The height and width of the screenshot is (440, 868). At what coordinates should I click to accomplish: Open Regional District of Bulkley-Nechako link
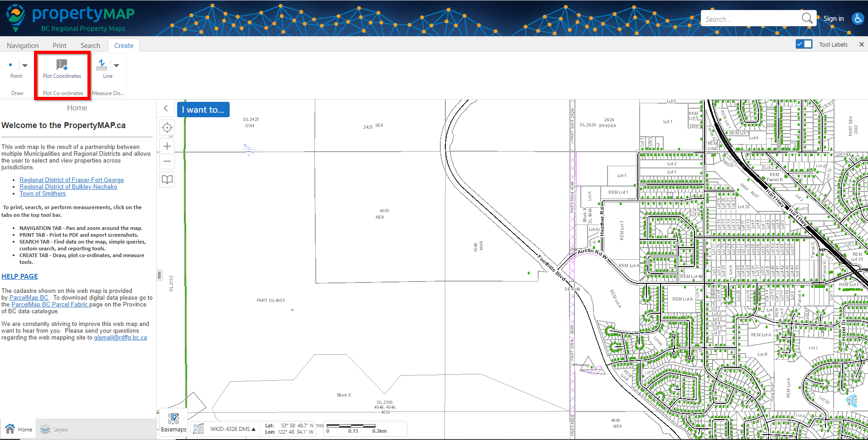coord(68,187)
